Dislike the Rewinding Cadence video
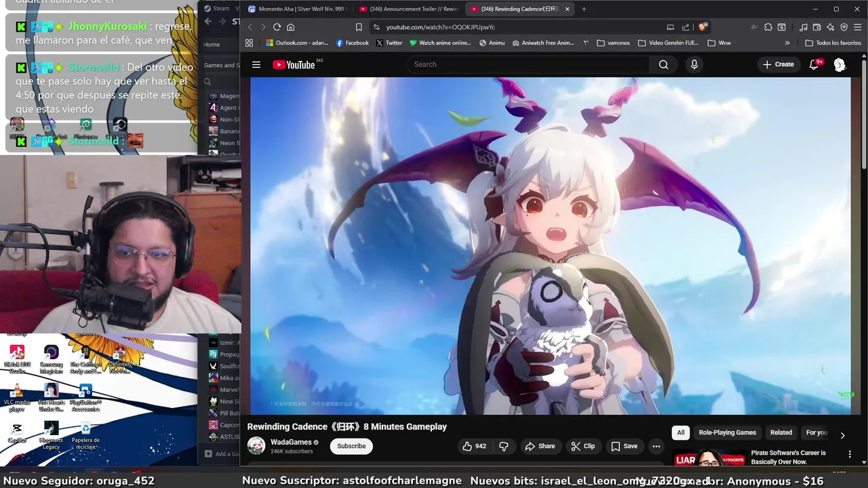 (x=504, y=446)
